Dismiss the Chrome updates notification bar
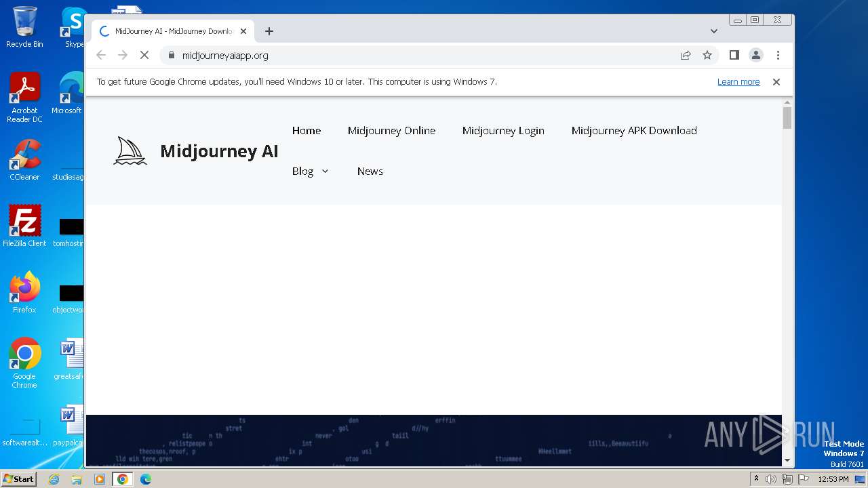This screenshot has width=868, height=488. pos(776,82)
